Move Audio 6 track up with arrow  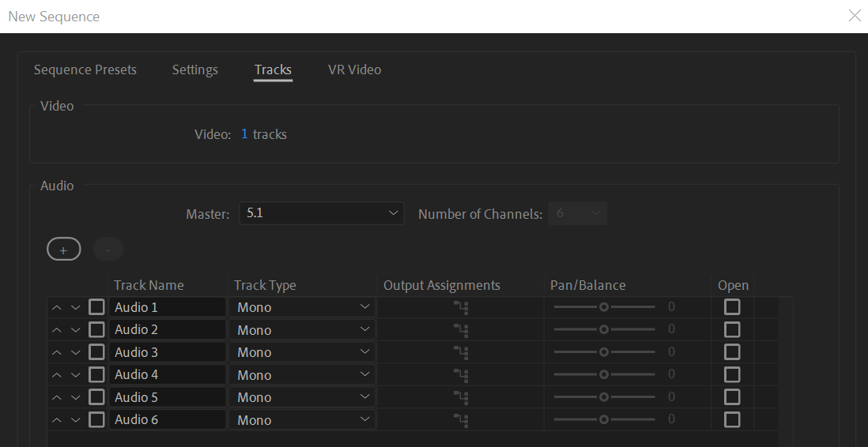(x=57, y=419)
